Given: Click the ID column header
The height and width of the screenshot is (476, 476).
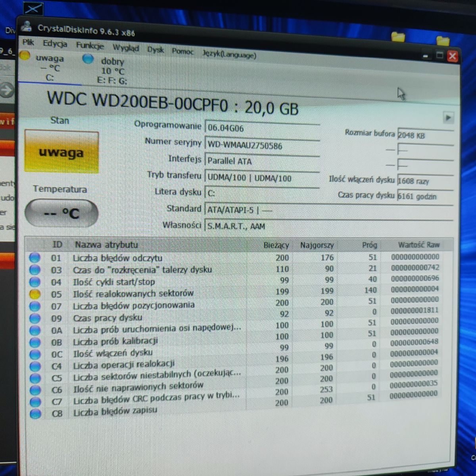Looking at the screenshot, I should 57,244.
